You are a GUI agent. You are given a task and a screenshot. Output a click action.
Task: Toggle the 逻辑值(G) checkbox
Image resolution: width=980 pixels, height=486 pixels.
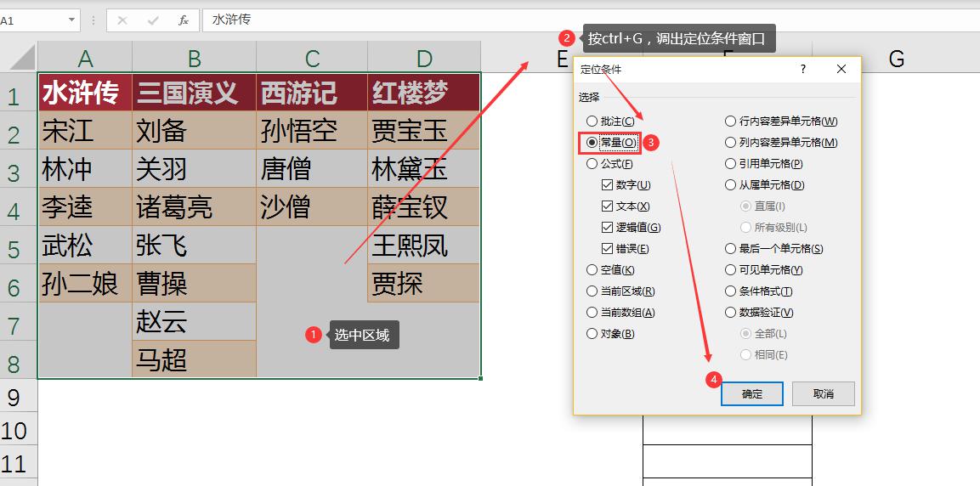pos(631,228)
